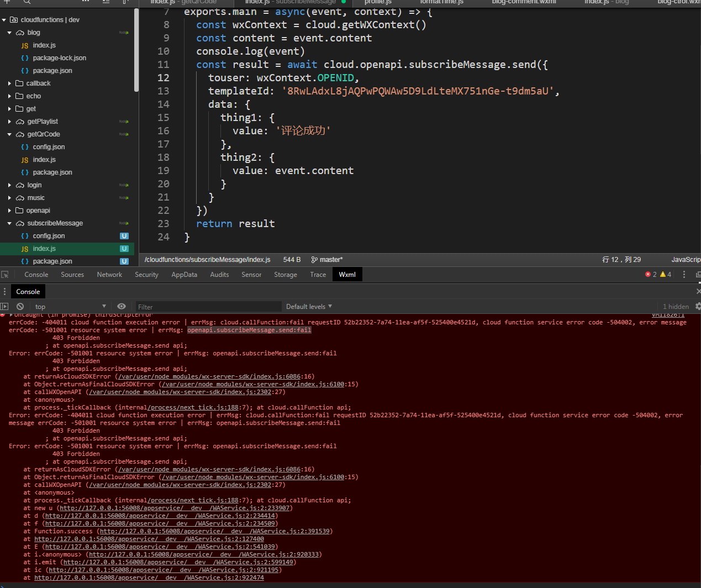Image resolution: width=701 pixels, height=588 pixels.
Task: Select the Wxml tab
Action: (x=347, y=274)
